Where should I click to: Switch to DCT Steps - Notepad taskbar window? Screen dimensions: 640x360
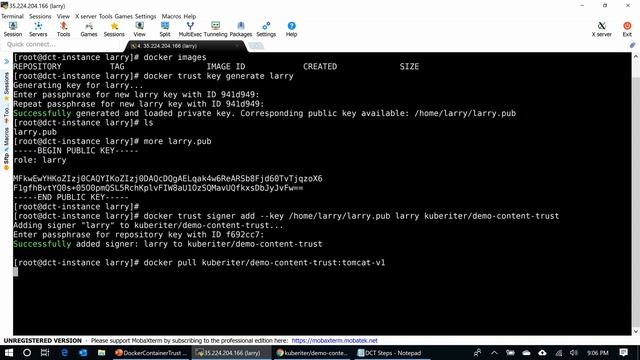392,353
